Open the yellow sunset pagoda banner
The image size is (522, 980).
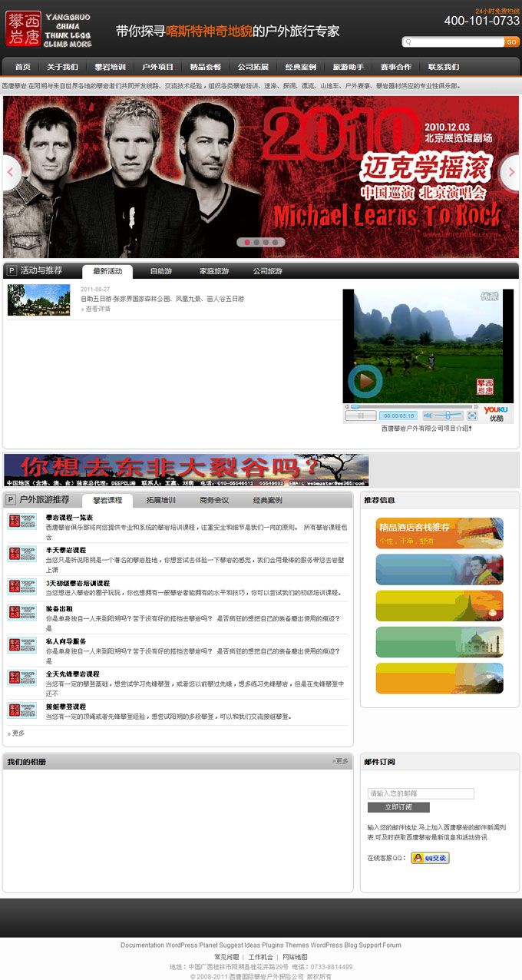439,605
